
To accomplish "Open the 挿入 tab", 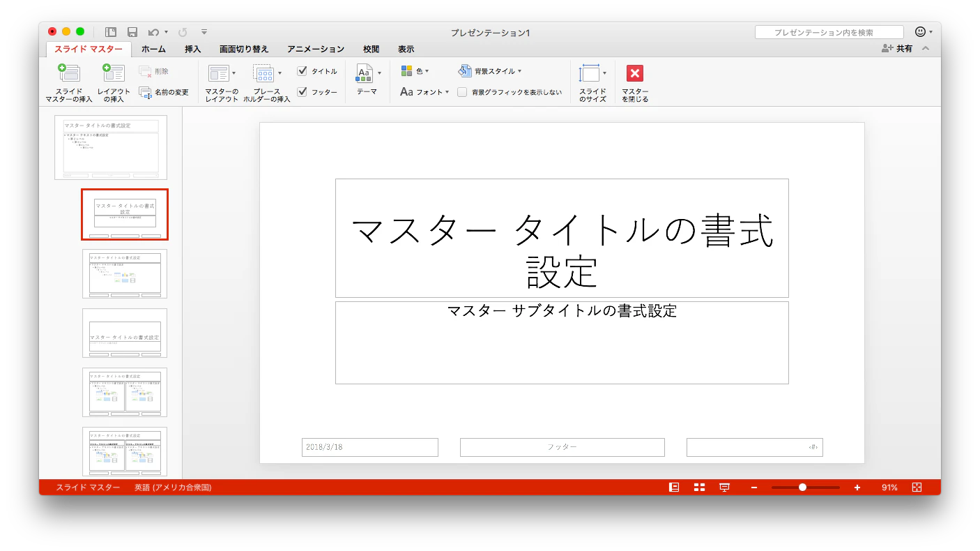I will coord(192,50).
